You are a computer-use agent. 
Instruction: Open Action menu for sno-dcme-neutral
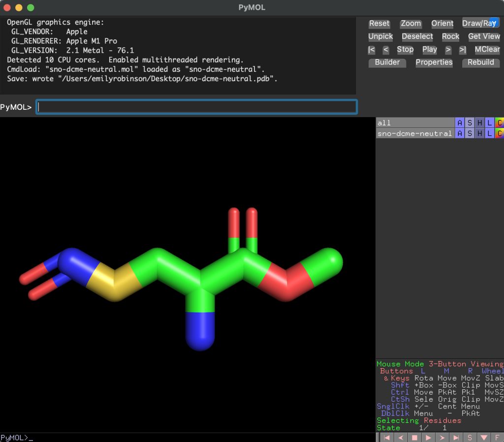[x=460, y=133]
